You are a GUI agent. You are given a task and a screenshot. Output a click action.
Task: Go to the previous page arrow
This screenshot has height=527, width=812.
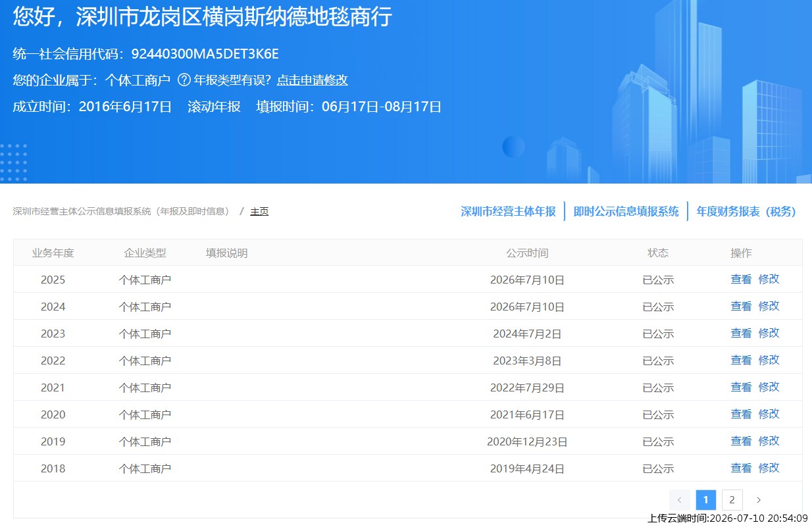click(x=680, y=500)
